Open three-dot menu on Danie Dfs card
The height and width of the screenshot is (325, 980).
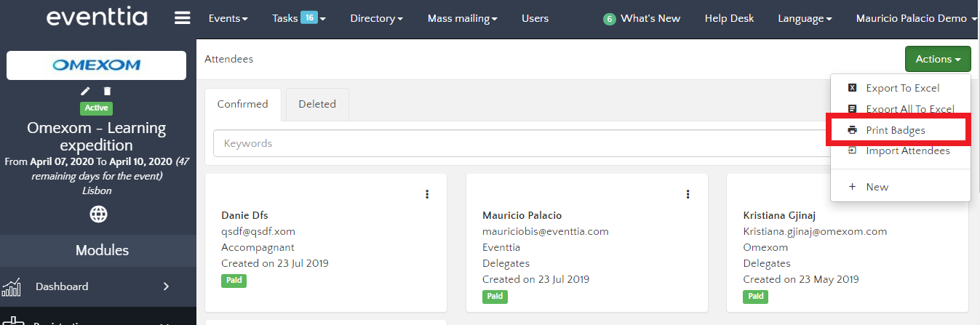[427, 194]
